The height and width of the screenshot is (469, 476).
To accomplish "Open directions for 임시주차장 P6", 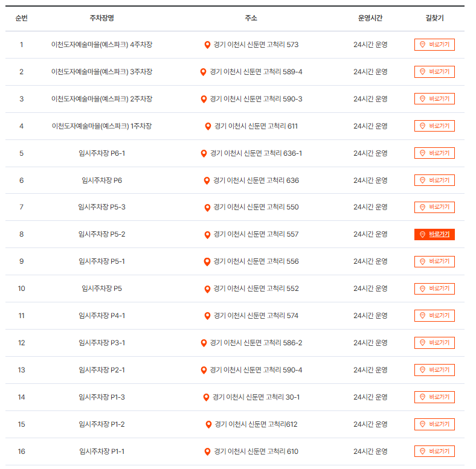I will [x=434, y=180].
